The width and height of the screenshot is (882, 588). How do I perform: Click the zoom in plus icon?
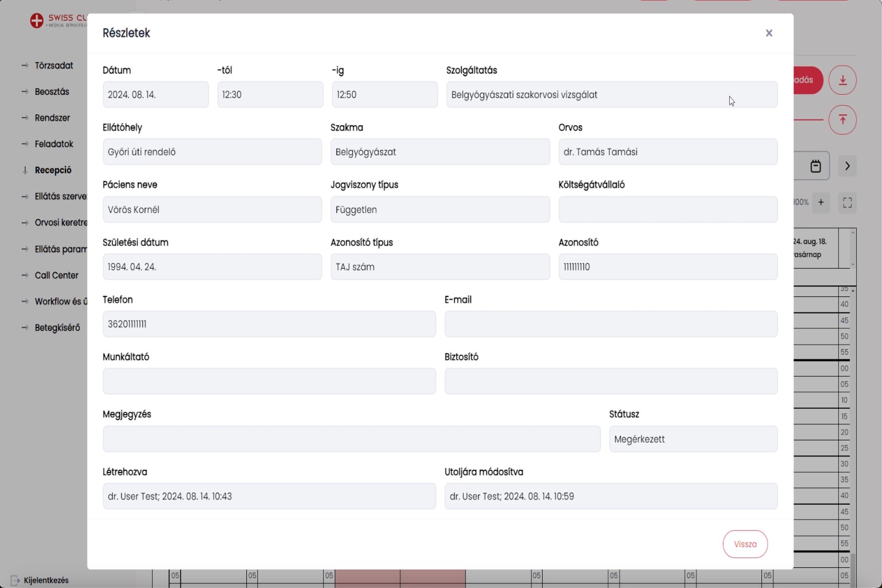click(x=821, y=202)
